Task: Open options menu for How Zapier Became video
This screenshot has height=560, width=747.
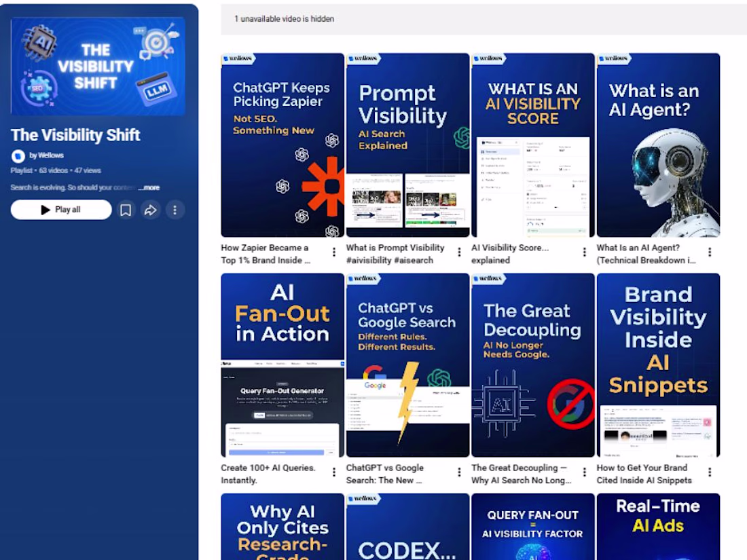Action: (334, 252)
